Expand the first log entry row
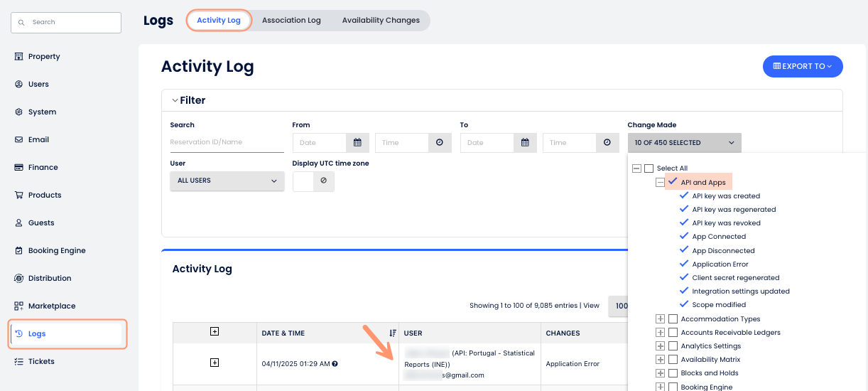Viewport: 868px width, 391px height. point(215,363)
